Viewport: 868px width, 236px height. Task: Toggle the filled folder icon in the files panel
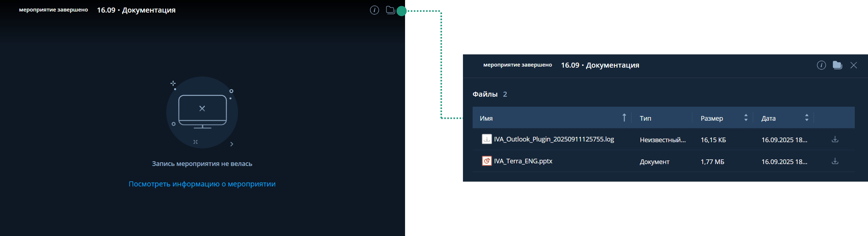click(837, 65)
